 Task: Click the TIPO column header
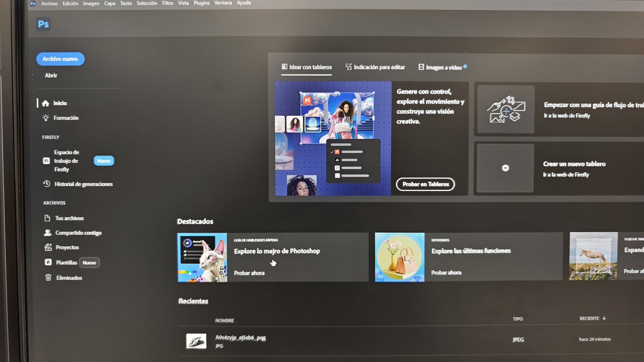[x=517, y=319]
